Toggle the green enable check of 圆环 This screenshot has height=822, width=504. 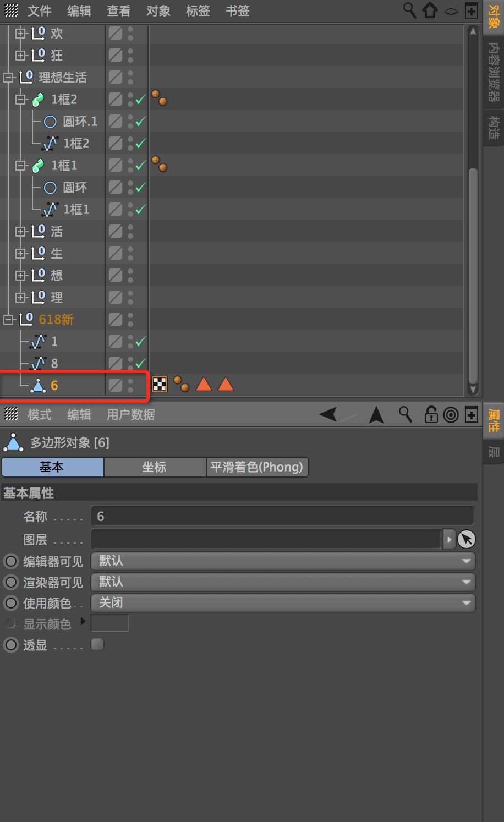(141, 188)
